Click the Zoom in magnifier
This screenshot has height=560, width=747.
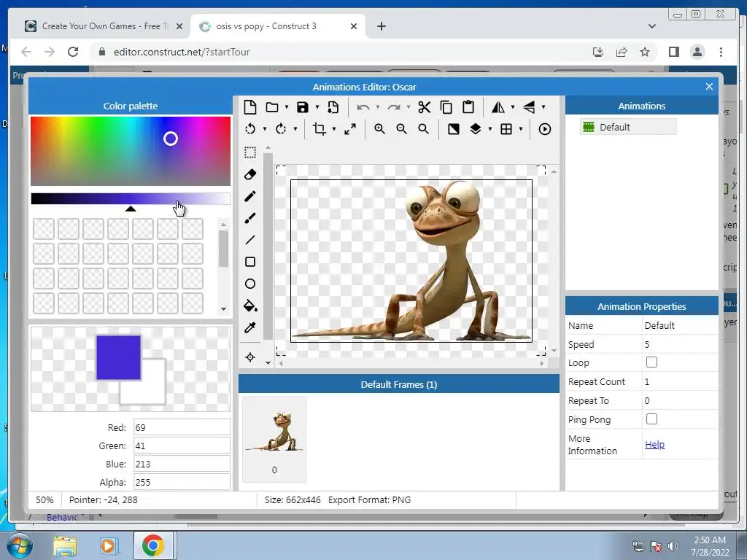tap(379, 129)
